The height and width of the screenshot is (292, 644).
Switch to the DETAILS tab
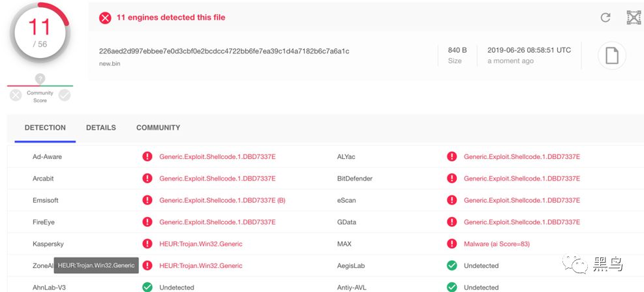pyautogui.click(x=101, y=128)
